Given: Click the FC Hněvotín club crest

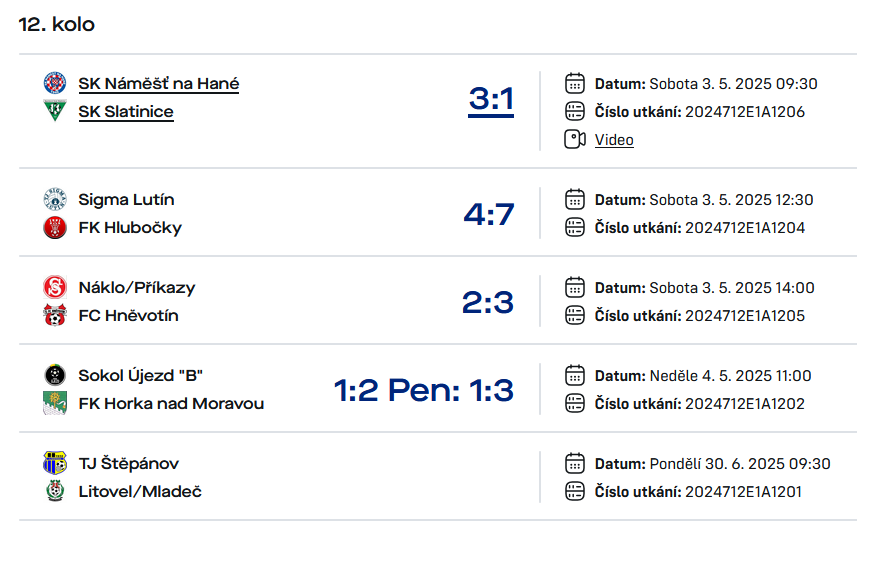Looking at the screenshot, I should [55, 315].
